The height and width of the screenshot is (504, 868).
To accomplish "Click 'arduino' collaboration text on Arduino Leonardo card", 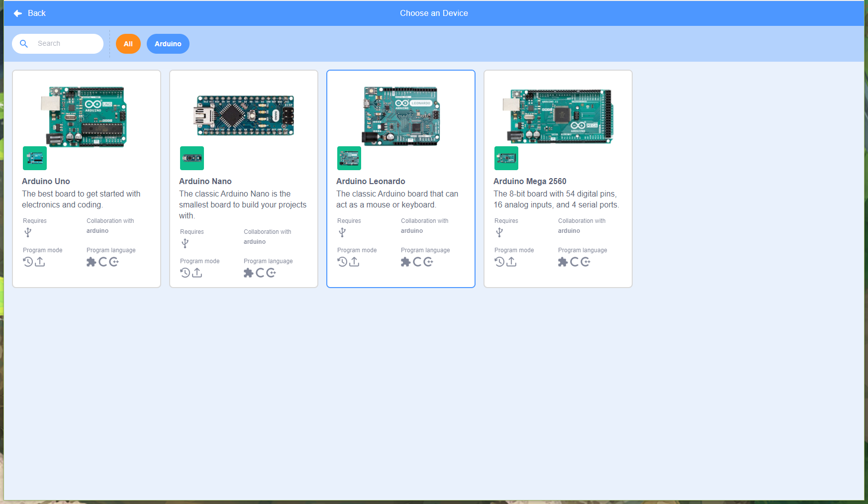I will (x=412, y=231).
